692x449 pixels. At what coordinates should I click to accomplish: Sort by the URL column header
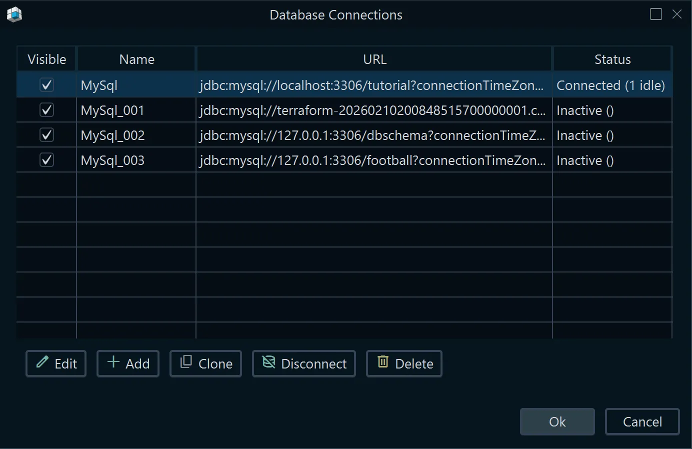click(x=374, y=59)
